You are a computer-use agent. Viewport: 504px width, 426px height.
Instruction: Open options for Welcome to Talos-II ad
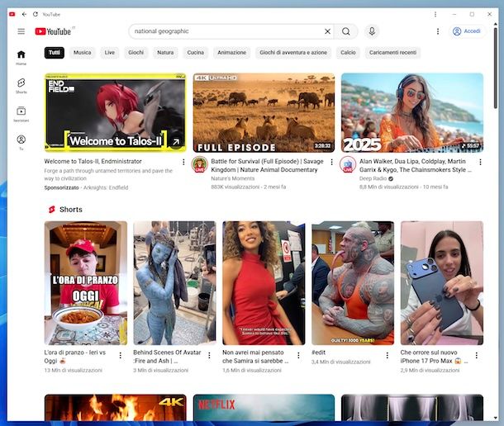click(x=183, y=162)
